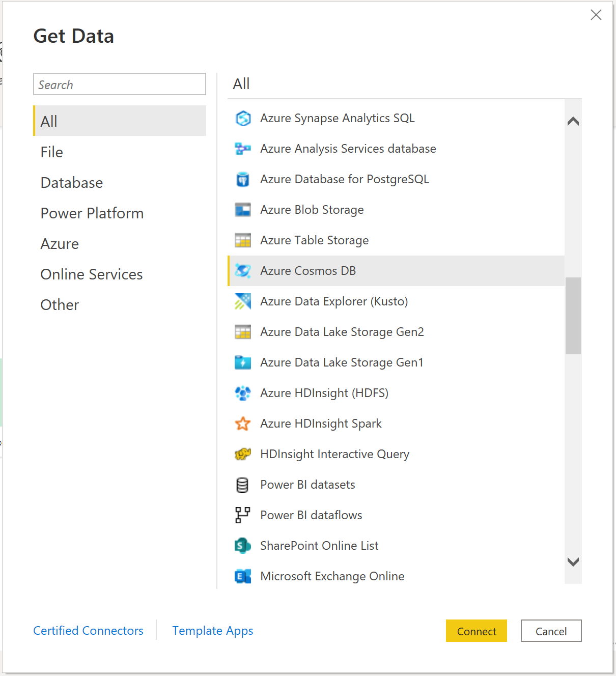Image resolution: width=616 pixels, height=676 pixels.
Task: Open the Template Apps link
Action: 213,631
